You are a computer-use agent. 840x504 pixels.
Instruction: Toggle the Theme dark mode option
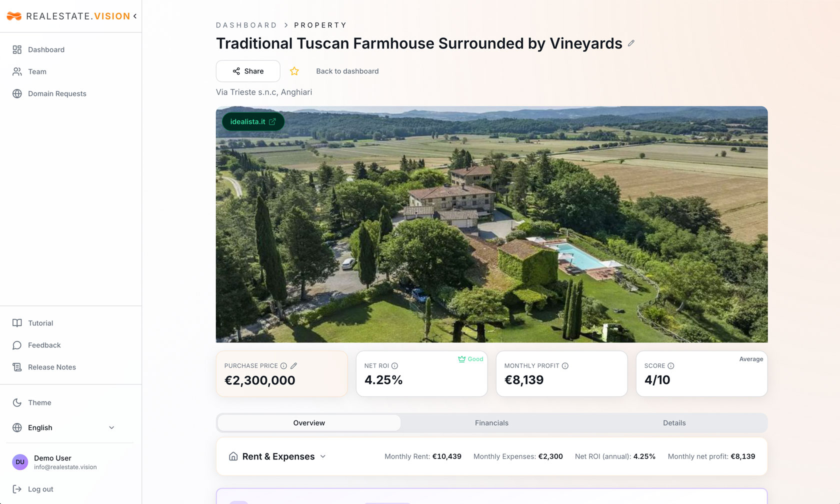coord(39,402)
